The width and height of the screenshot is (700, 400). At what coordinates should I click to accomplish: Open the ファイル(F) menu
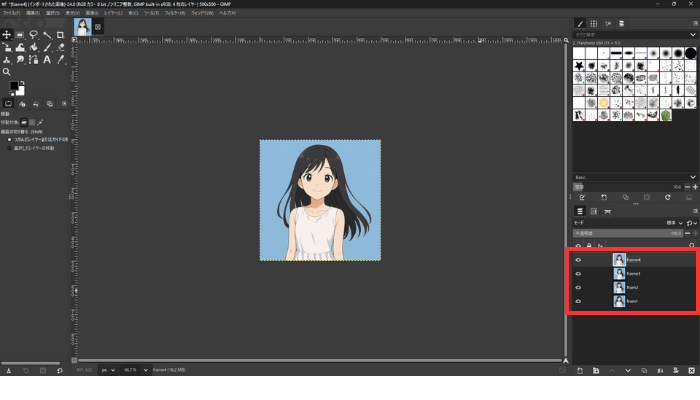click(12, 13)
